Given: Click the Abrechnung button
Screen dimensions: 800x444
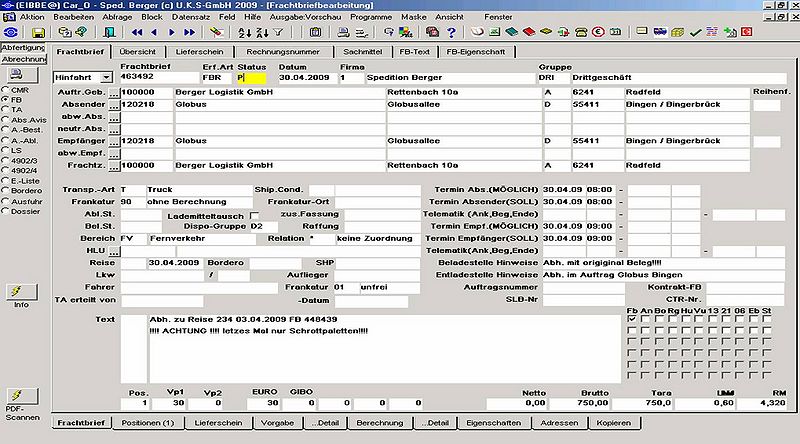Looking at the screenshot, I should click(23, 59).
